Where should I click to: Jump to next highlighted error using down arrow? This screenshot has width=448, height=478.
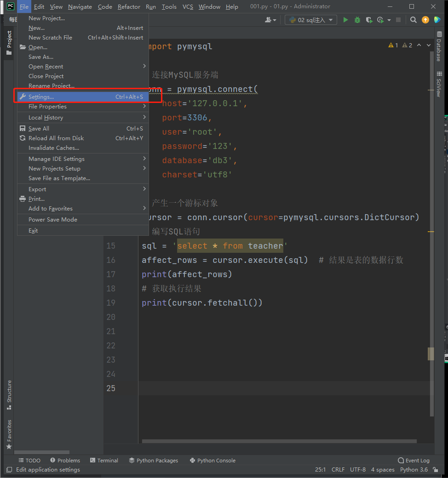click(426, 45)
